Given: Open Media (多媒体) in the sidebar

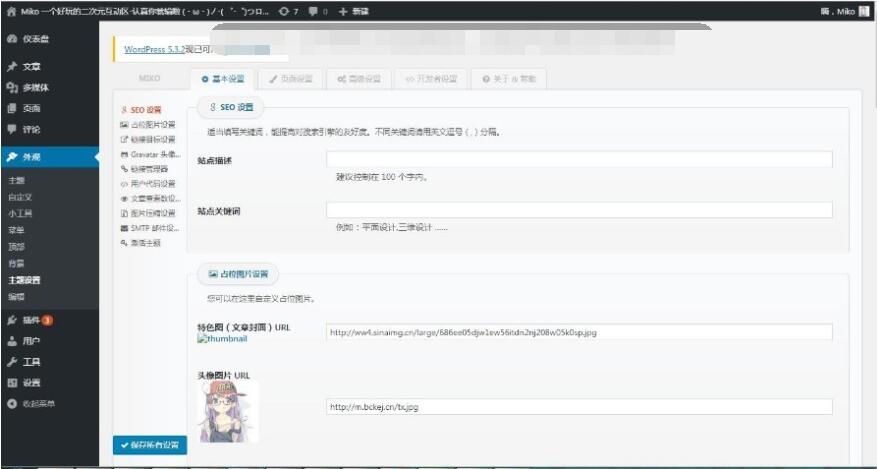Looking at the screenshot, I should click(30, 87).
